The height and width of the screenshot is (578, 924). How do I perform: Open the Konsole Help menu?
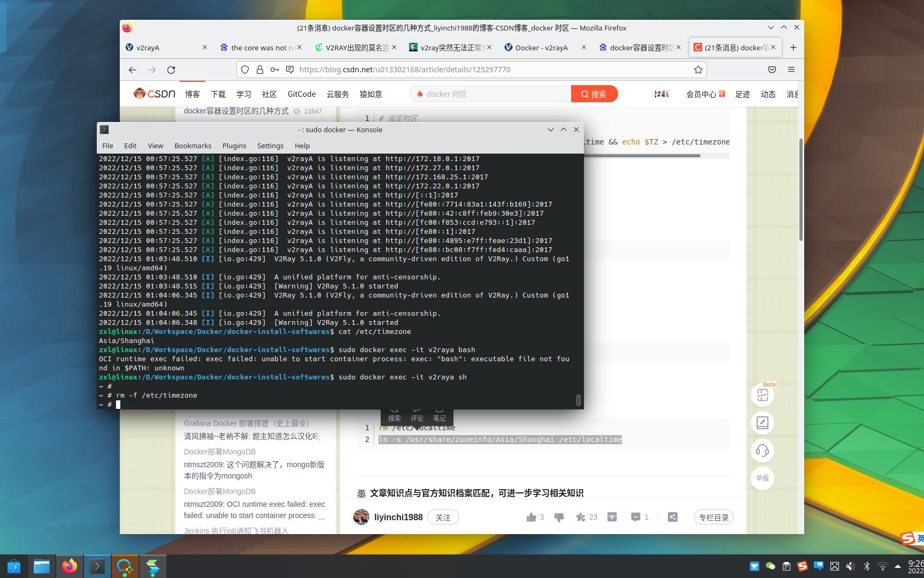pyautogui.click(x=302, y=146)
